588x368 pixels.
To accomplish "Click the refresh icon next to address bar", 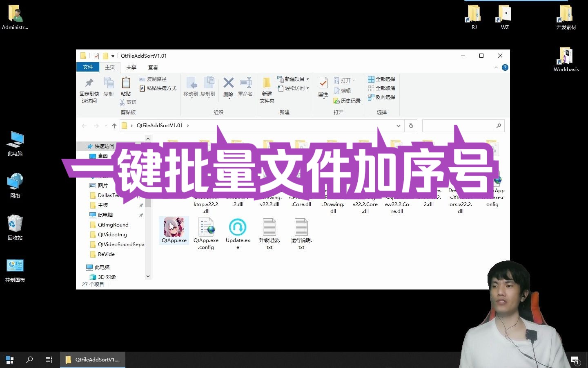I will click(x=411, y=126).
